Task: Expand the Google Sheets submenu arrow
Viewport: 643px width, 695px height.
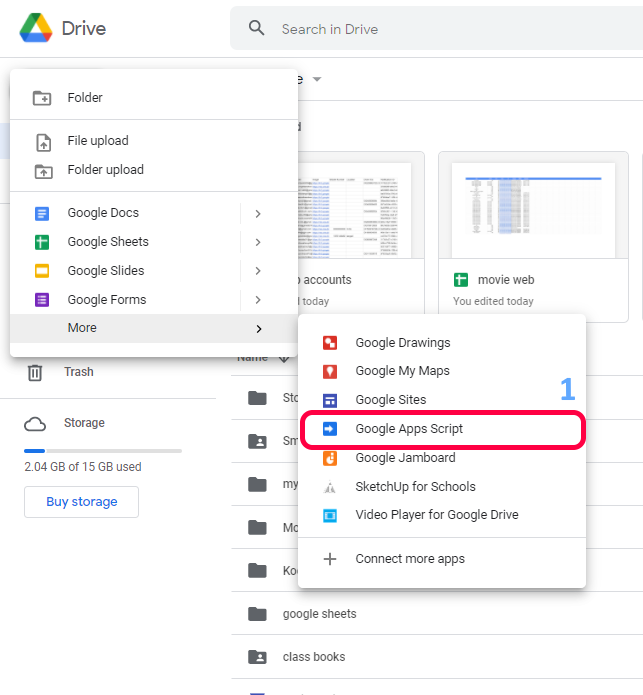Action: click(258, 242)
